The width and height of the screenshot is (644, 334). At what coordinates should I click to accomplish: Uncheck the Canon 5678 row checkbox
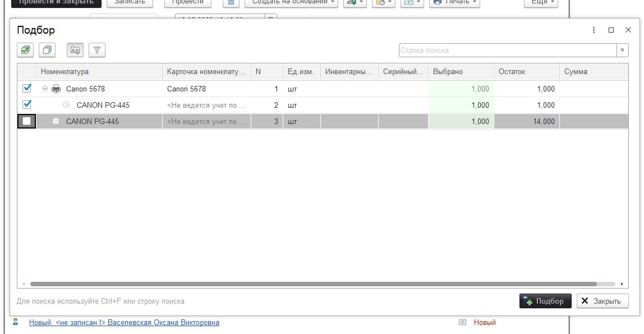click(26, 88)
